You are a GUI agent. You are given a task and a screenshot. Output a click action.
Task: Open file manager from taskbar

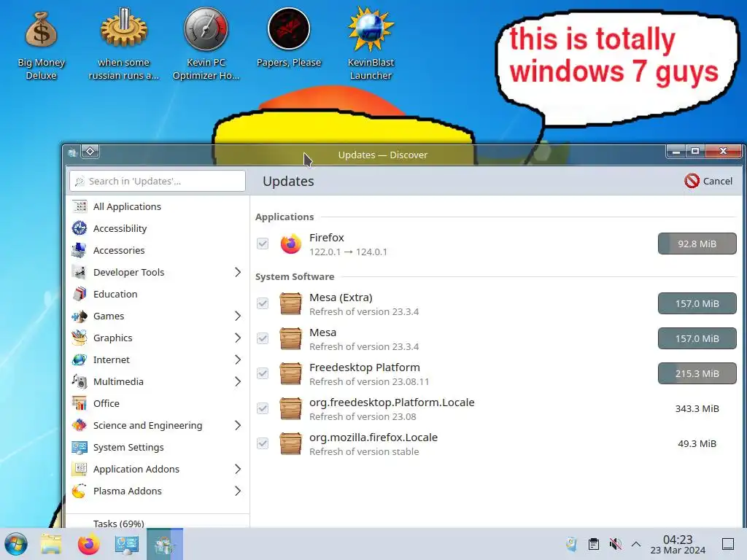pyautogui.click(x=51, y=544)
